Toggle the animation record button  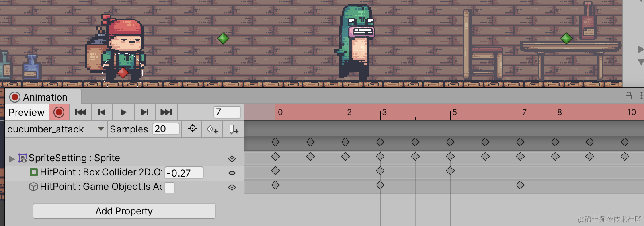click(x=59, y=113)
